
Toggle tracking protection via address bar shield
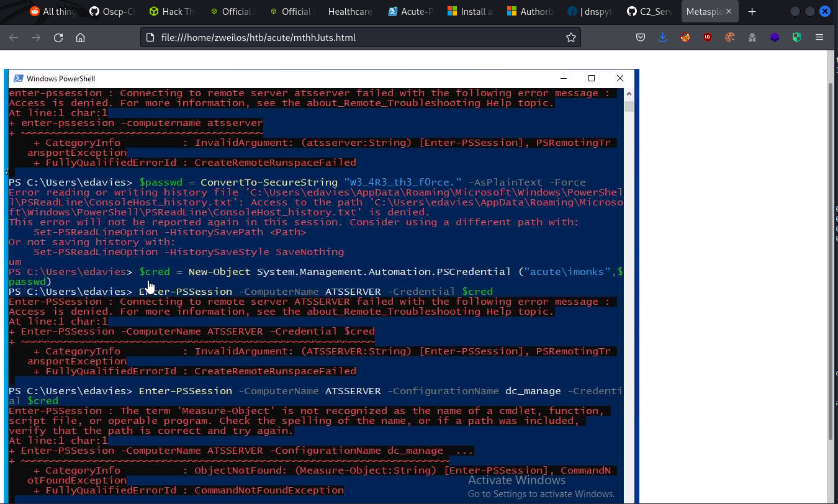pos(149,37)
